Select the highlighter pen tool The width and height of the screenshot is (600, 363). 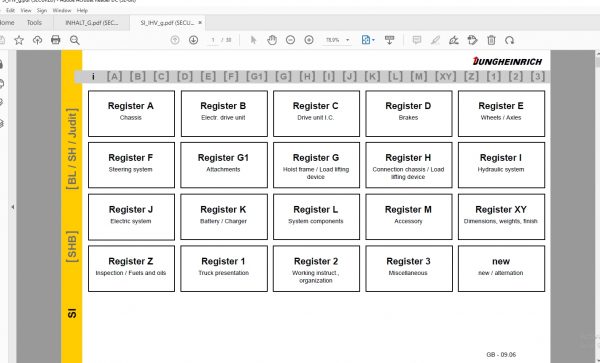click(x=435, y=40)
